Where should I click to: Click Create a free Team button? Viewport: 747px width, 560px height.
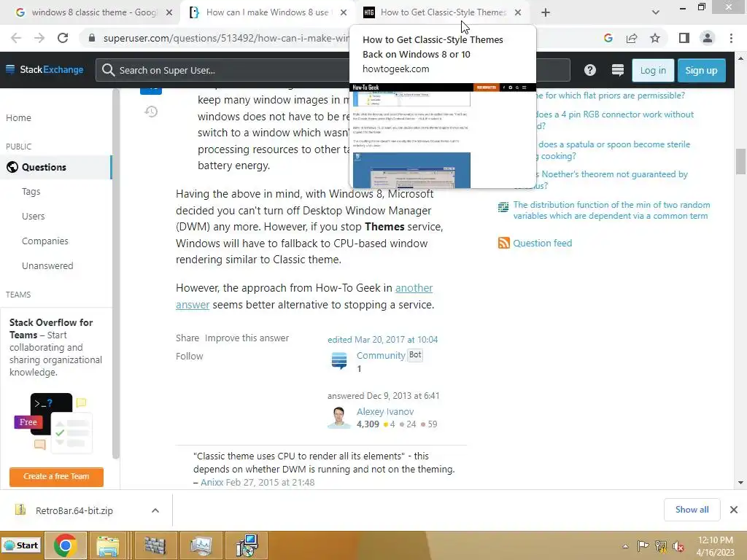point(56,476)
